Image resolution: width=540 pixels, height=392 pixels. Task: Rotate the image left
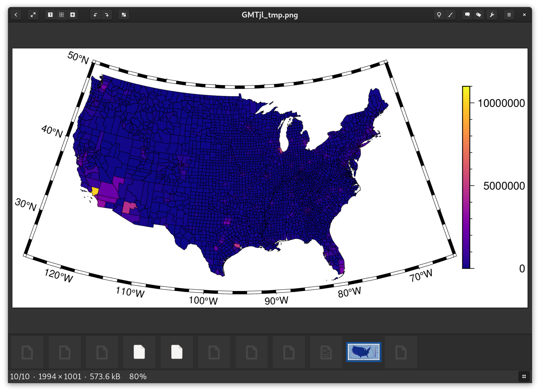tap(96, 15)
